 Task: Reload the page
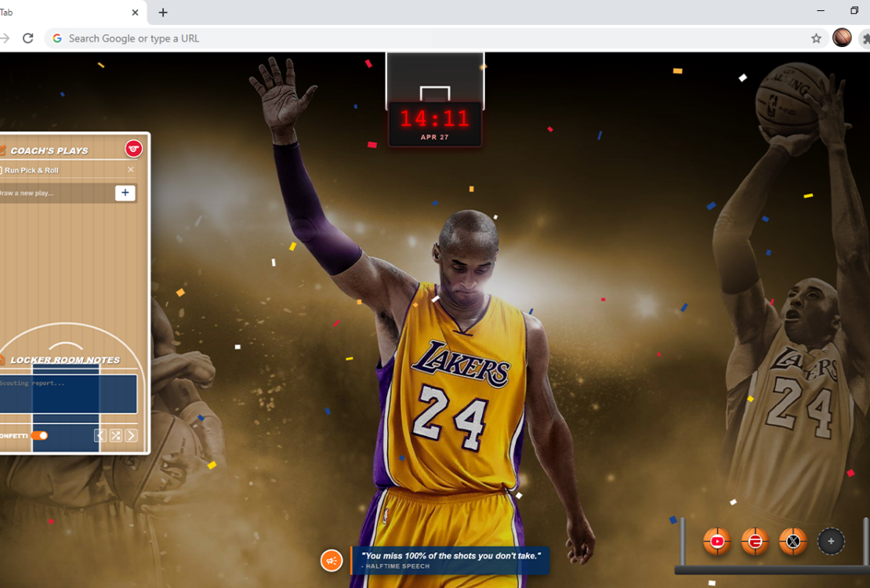28,38
